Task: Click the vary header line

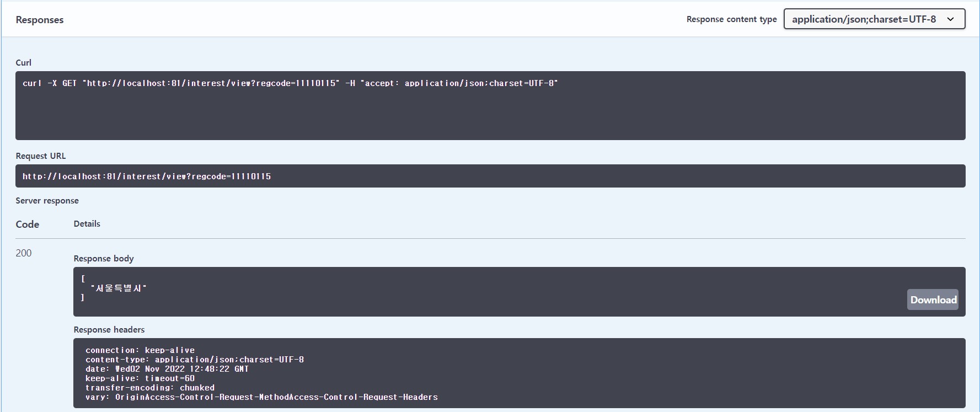Action: 261,397
